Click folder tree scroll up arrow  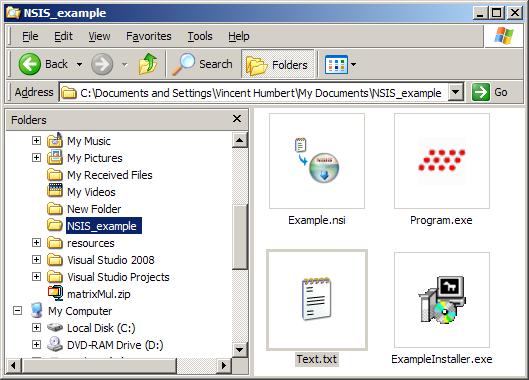pyautogui.click(x=240, y=140)
